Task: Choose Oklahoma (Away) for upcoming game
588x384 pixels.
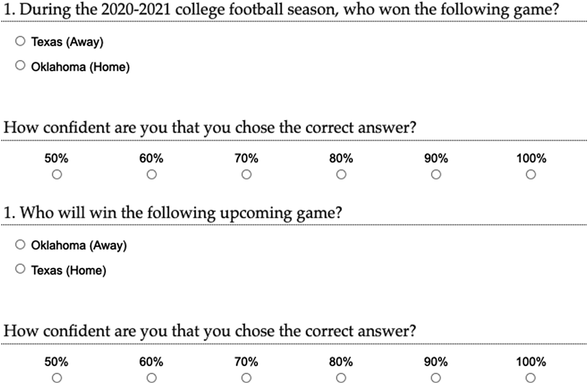Action: pos(20,245)
